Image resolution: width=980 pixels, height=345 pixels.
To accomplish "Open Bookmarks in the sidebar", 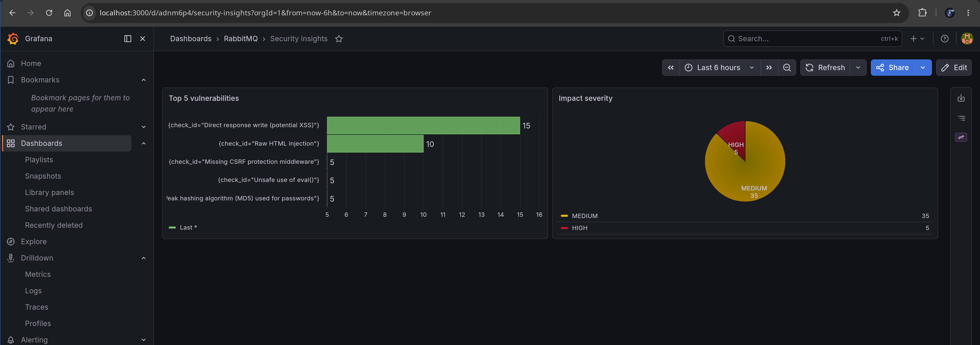I will coord(40,80).
